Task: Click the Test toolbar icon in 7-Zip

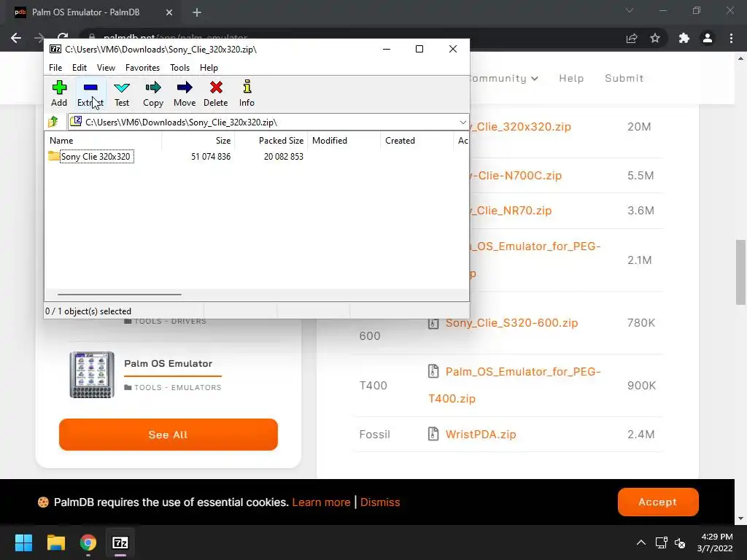Action: pos(122,93)
